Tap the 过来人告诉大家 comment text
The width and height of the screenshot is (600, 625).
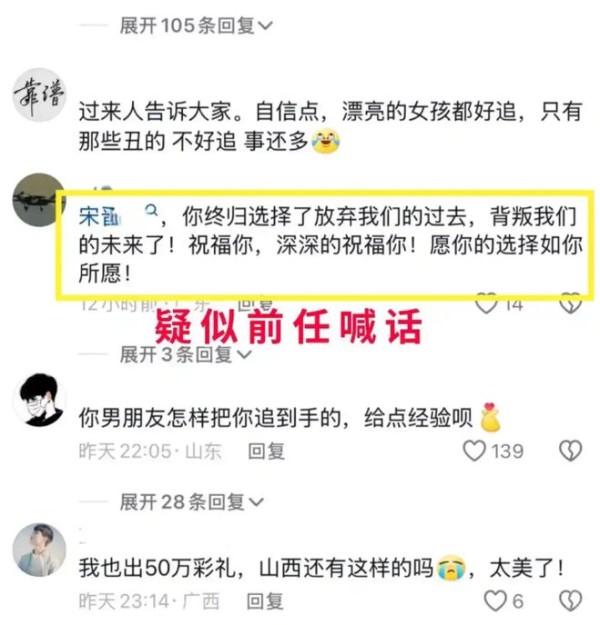pos(330,127)
